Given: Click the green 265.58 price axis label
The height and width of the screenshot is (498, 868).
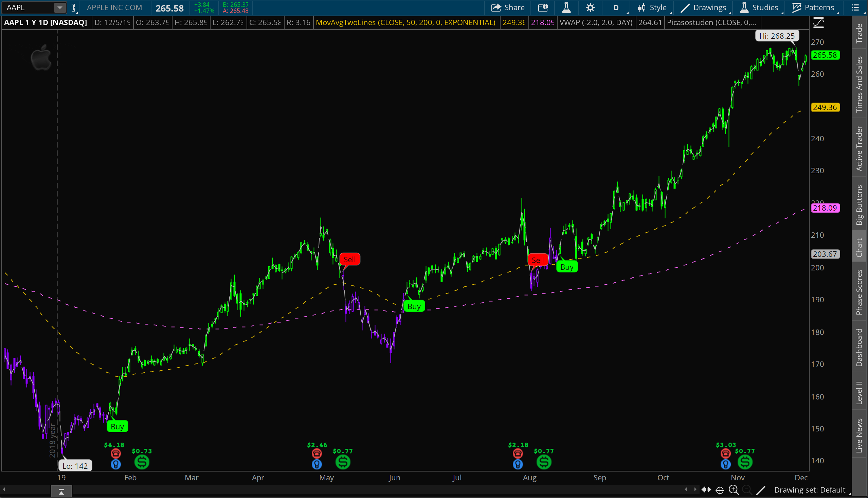Looking at the screenshot, I should pos(825,55).
